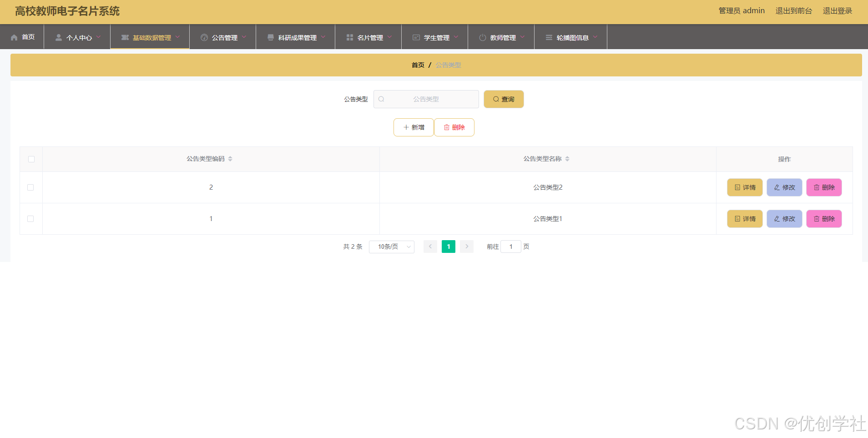Expand the 科研成果管理 dropdown arrow

coord(323,37)
